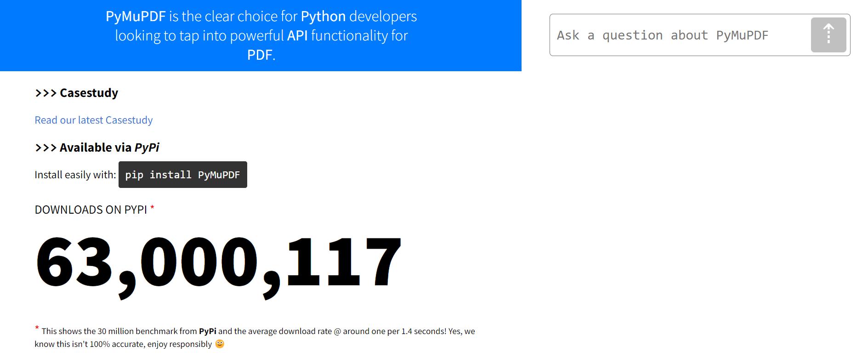Click the 30 million benchmark footnote text

[255, 337]
